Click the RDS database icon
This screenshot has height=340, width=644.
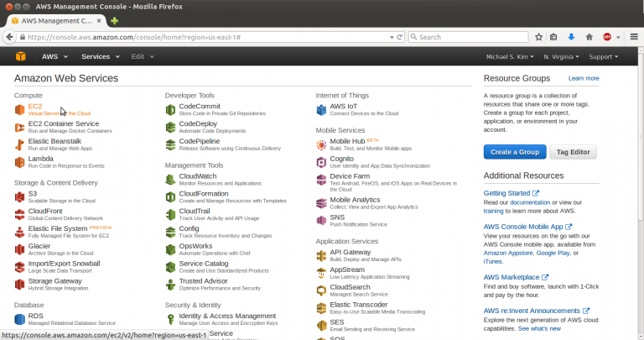click(x=20, y=320)
